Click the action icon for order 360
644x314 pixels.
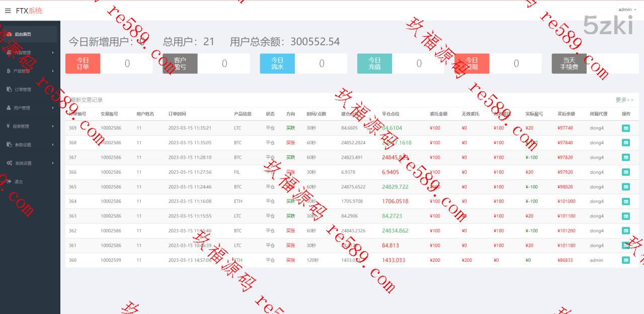pos(625,260)
